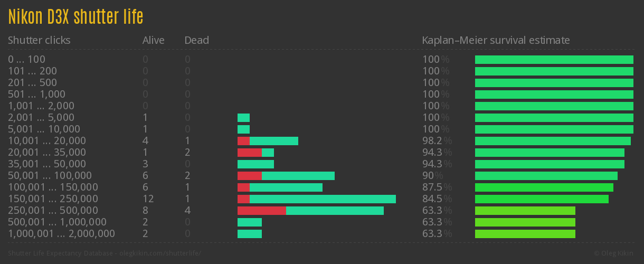The width and height of the screenshot is (644, 264).
Task: Click red dead segment in 20,001 … 35,000 row
Action: click(x=249, y=153)
